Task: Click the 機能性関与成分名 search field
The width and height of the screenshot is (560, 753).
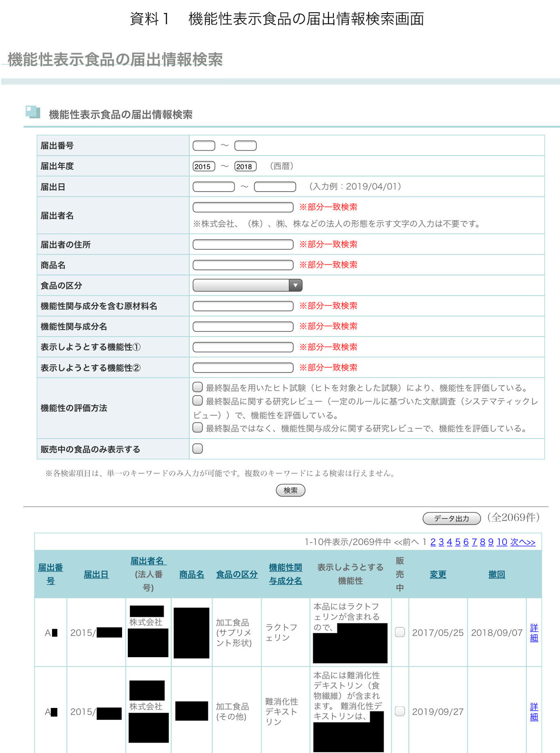Action: (x=243, y=326)
